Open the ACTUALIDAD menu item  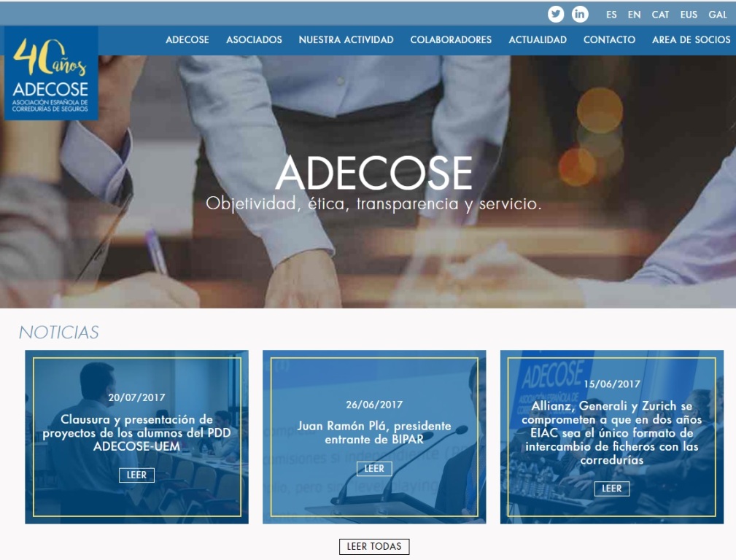click(538, 40)
